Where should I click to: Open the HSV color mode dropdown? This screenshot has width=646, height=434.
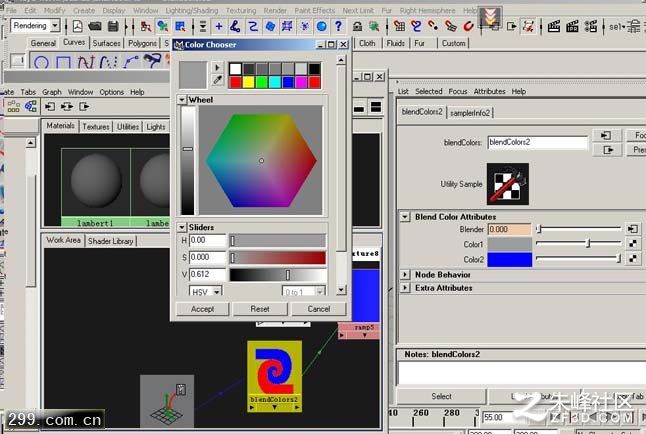coord(217,292)
